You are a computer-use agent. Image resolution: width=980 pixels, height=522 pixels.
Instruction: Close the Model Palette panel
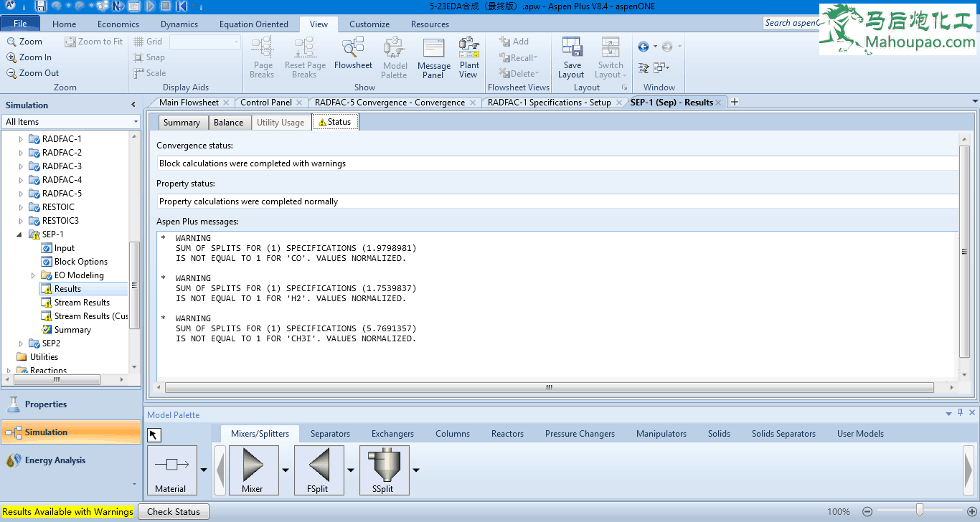point(972,412)
